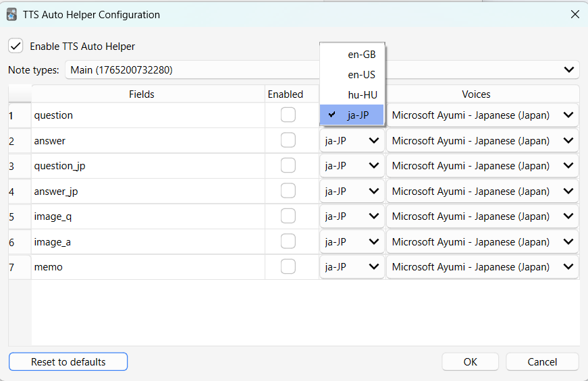The image size is (588, 381).
Task: Enable TTS for the question field
Action: coord(288,115)
